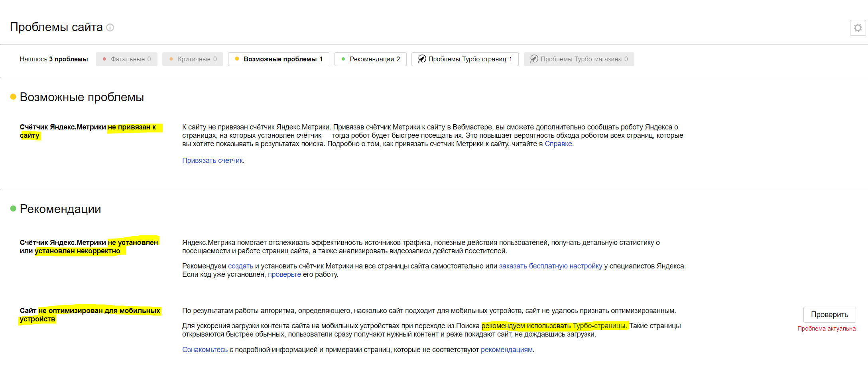This screenshot has height=366, width=868.
Task: Click the Рекомендации section heading
Action: coord(60,209)
